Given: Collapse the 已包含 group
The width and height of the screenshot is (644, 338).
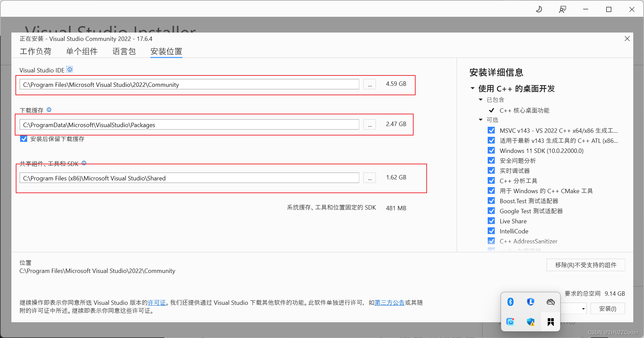Looking at the screenshot, I should point(481,100).
